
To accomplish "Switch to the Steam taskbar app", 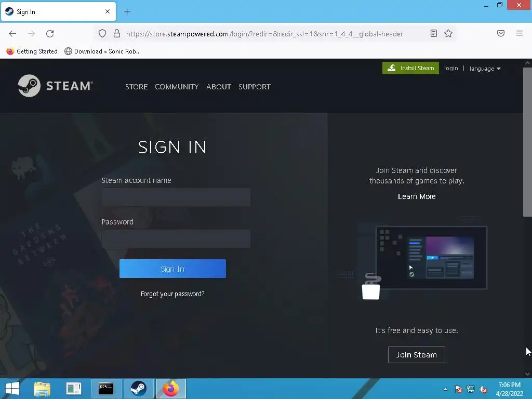I will pos(138,389).
